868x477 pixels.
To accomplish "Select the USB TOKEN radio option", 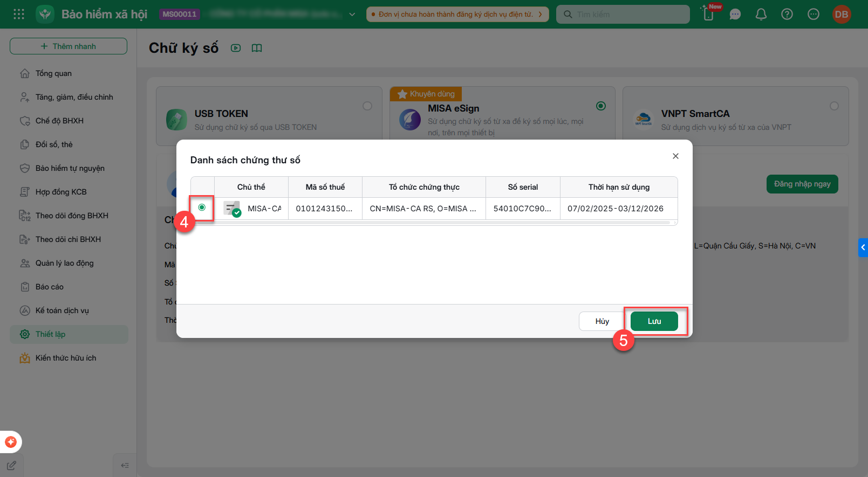I will pos(367,106).
